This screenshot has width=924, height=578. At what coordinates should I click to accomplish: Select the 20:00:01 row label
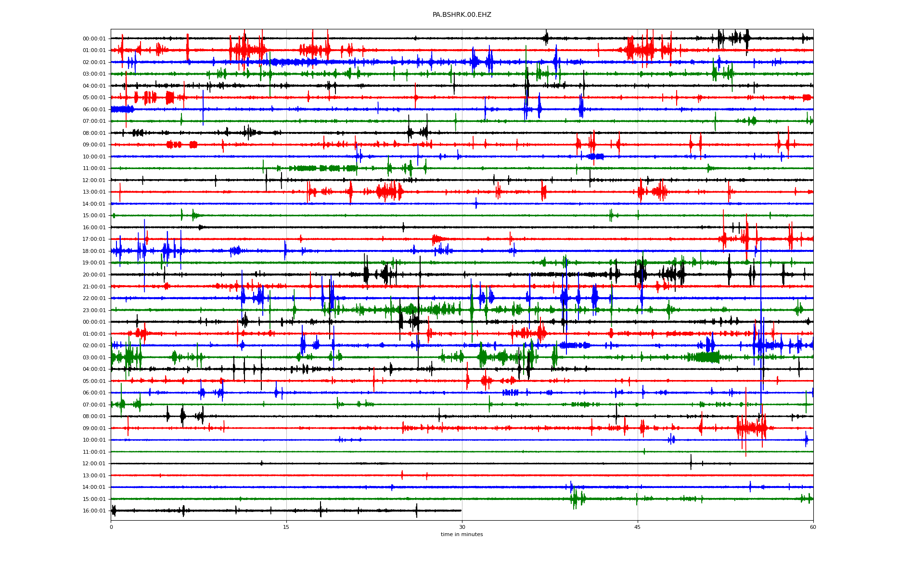pos(94,275)
